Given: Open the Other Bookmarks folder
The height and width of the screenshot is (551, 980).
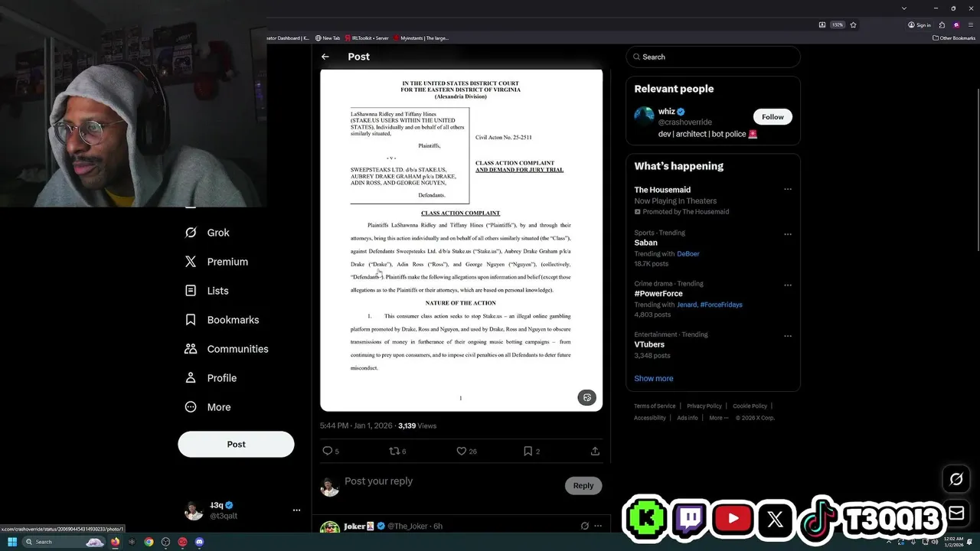Looking at the screenshot, I should pos(954,38).
